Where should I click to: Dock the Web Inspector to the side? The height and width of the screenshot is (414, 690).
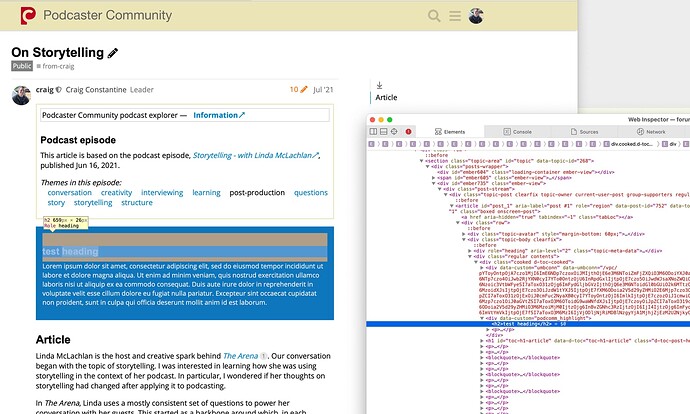(x=373, y=132)
